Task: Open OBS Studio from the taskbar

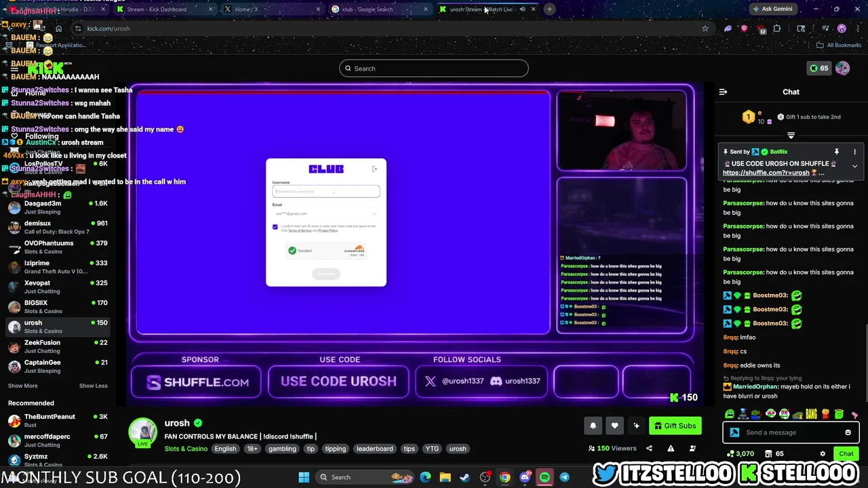Action: tap(485, 477)
